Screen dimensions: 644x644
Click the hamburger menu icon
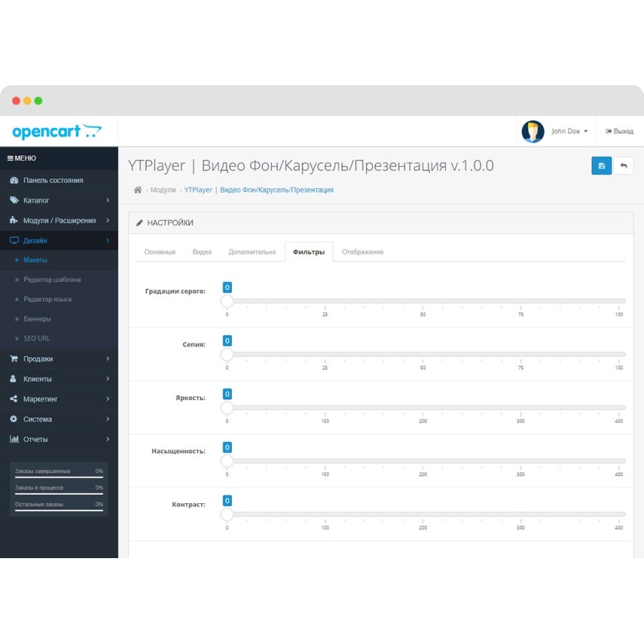pos(10,158)
